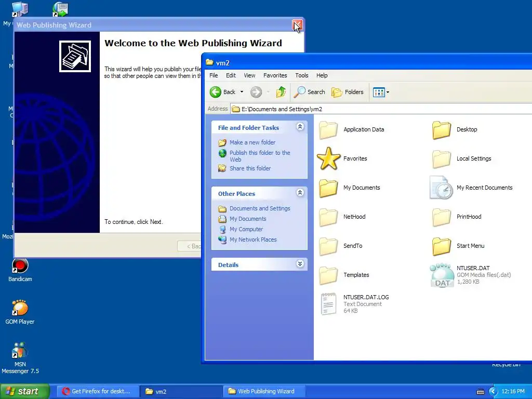532x399 pixels.
Task: Click the keyboard tray icon
Action: click(481, 392)
